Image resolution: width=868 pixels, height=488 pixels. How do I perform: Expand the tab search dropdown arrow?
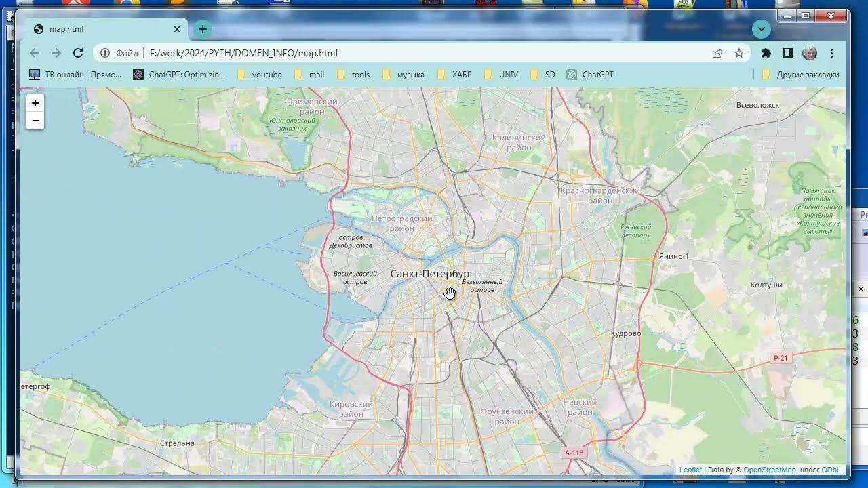[x=762, y=29]
